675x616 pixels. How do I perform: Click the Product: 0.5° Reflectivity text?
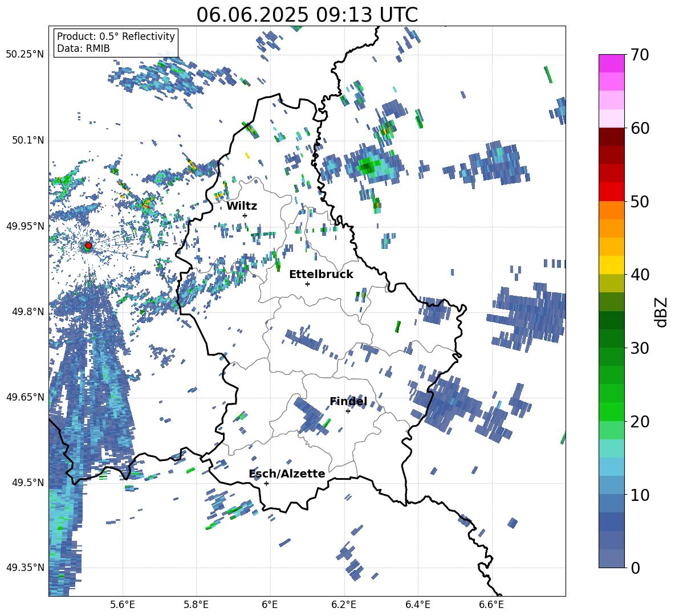tap(116, 36)
